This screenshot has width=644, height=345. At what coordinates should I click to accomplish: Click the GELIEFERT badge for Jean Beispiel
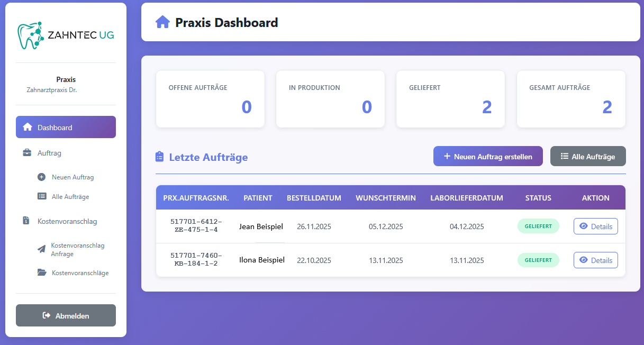[x=538, y=226]
